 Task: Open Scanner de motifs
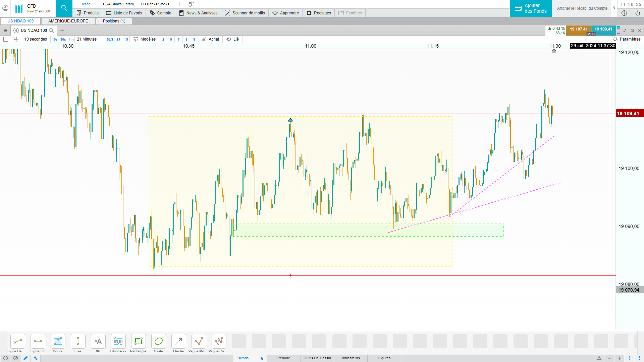[245, 13]
